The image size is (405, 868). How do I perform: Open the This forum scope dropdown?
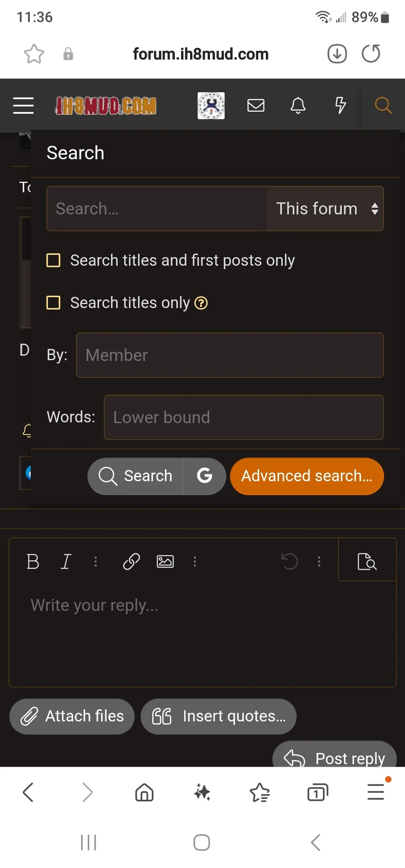tap(326, 209)
